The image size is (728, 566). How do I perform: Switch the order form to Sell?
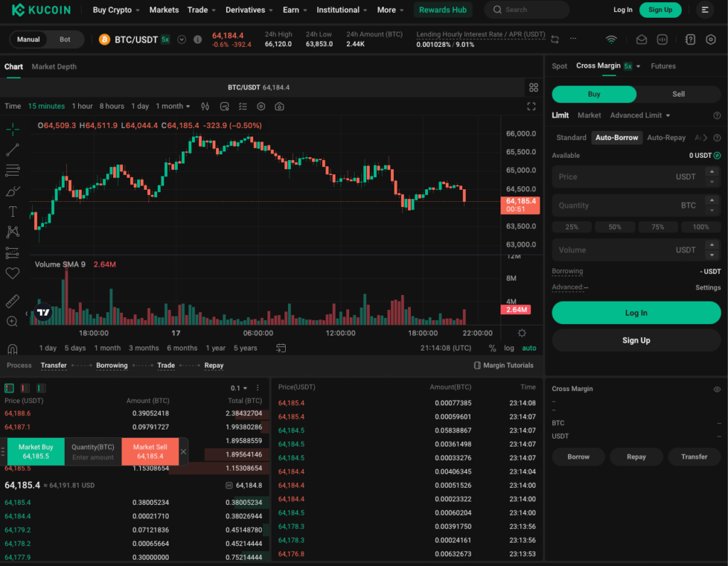pos(678,93)
